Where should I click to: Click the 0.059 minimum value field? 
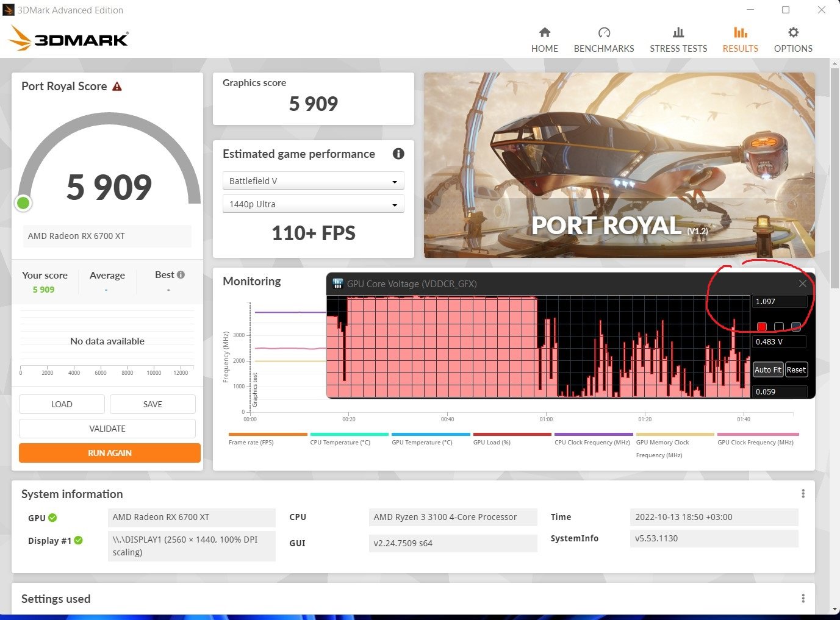click(780, 391)
